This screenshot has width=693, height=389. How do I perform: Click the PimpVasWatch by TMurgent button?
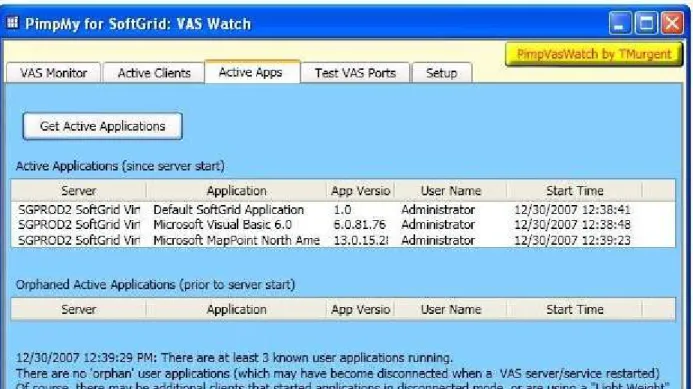click(x=594, y=54)
